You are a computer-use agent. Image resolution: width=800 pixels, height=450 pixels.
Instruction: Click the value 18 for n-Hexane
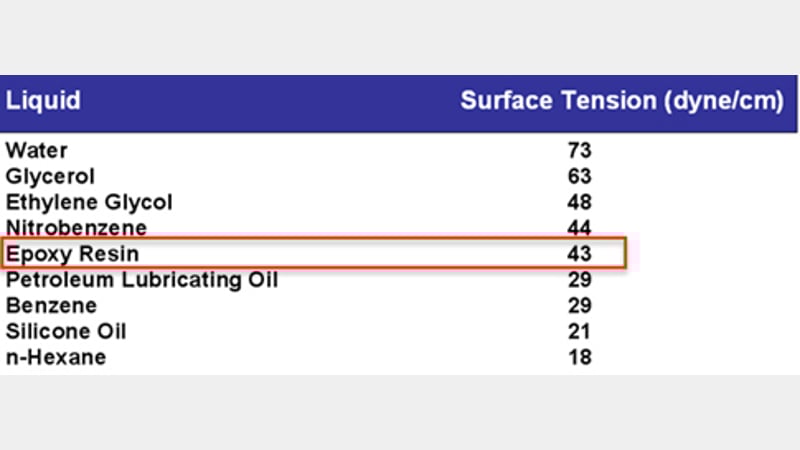click(579, 357)
